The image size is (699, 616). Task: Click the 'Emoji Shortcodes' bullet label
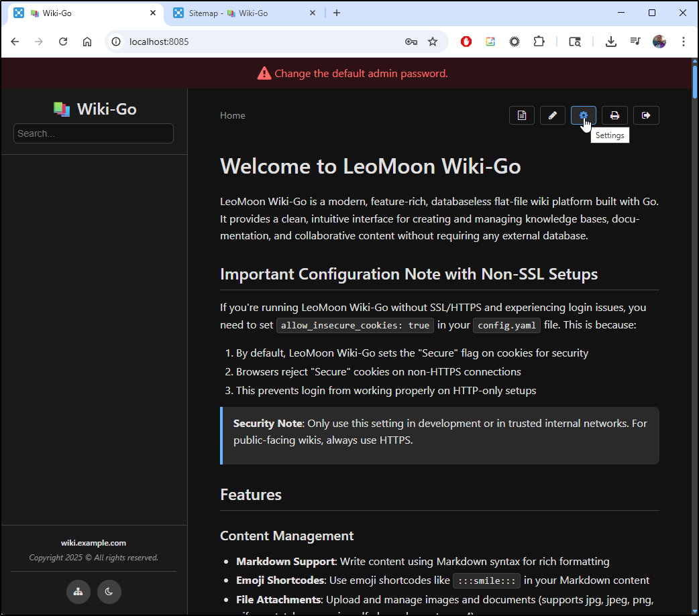280,580
